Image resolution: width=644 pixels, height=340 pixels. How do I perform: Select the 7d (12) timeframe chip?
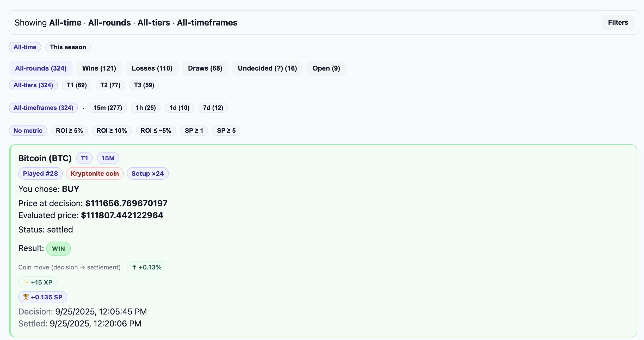[x=213, y=108]
